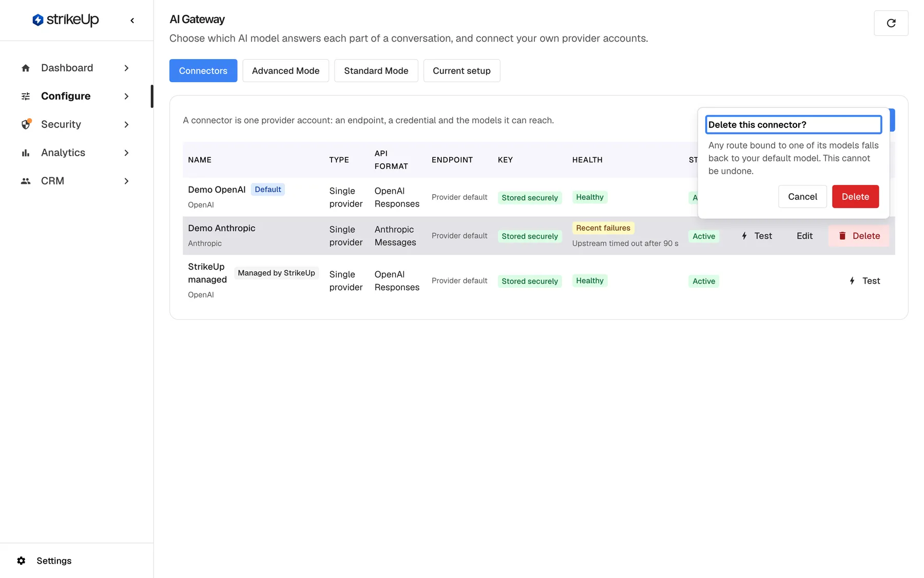Click "Upstream timed out after 90 s" text
Image resolution: width=924 pixels, height=578 pixels.
[x=625, y=243]
